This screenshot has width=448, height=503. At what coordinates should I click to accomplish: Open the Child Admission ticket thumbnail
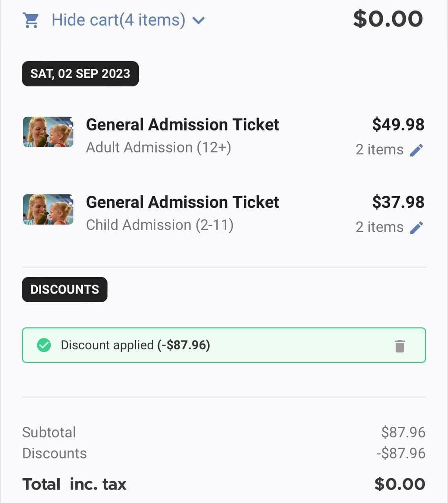48,209
